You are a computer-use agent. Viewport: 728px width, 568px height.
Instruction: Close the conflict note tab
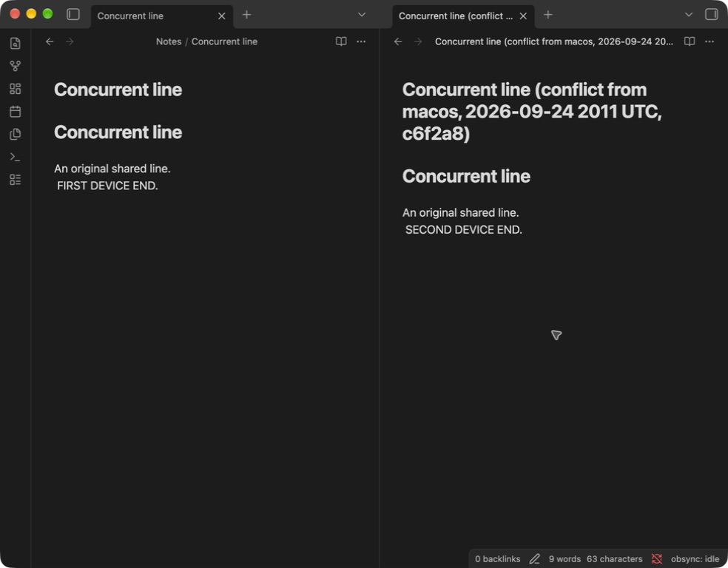[x=523, y=16]
